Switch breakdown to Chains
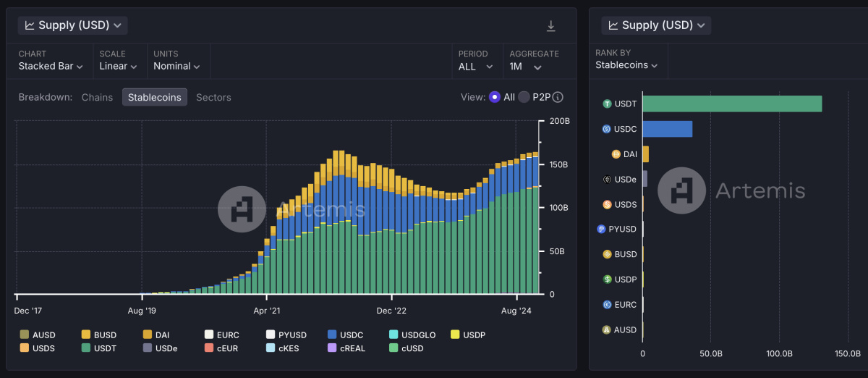The height and width of the screenshot is (378, 868). pos(97,97)
